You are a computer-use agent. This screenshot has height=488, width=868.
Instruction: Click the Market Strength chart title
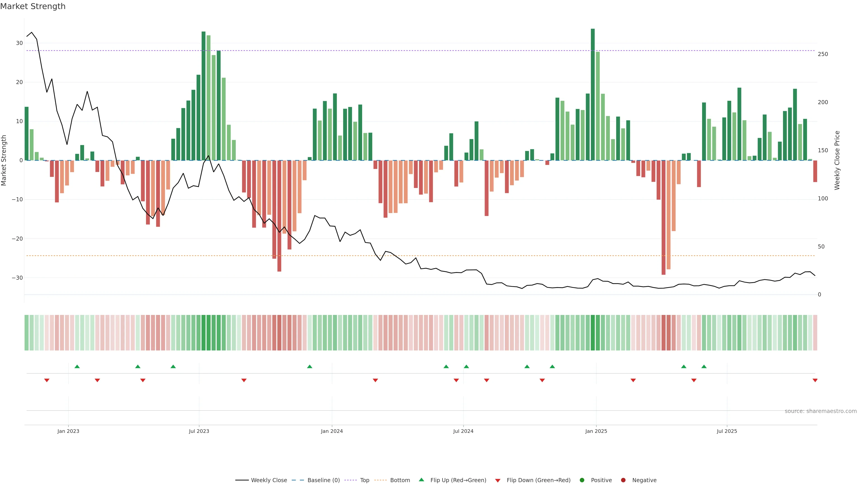33,6
